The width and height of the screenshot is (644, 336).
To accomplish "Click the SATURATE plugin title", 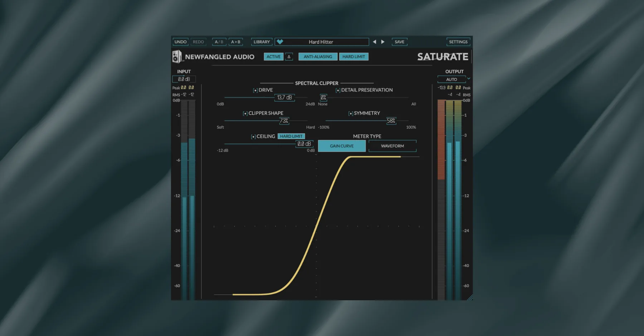I will [x=443, y=57].
